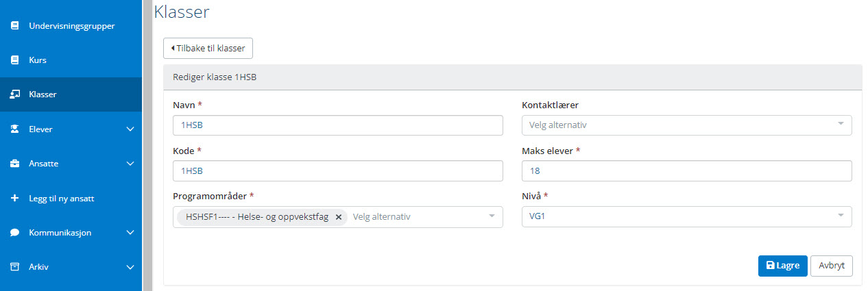Remove the HSHSF1 Helse- og oppvekstfag tag
Image resolution: width=868 pixels, height=291 pixels.
coord(338,217)
